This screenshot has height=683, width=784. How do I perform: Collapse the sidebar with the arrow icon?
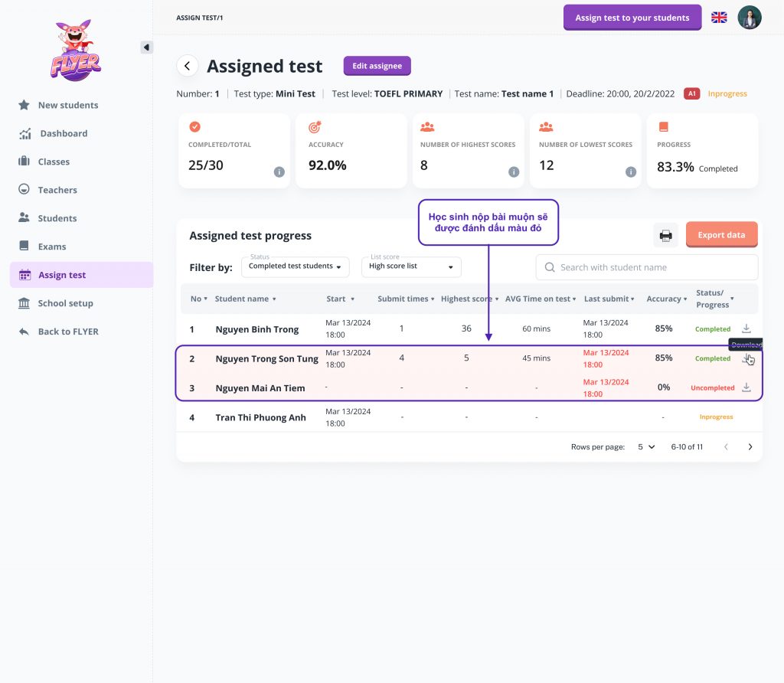[x=147, y=47]
